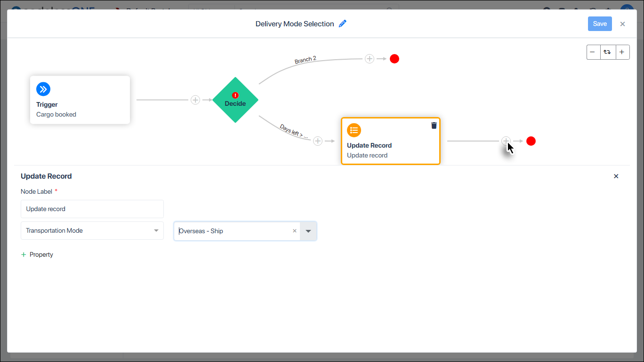
Task: Delete the Update Record node via trash icon
Action: 434,125
